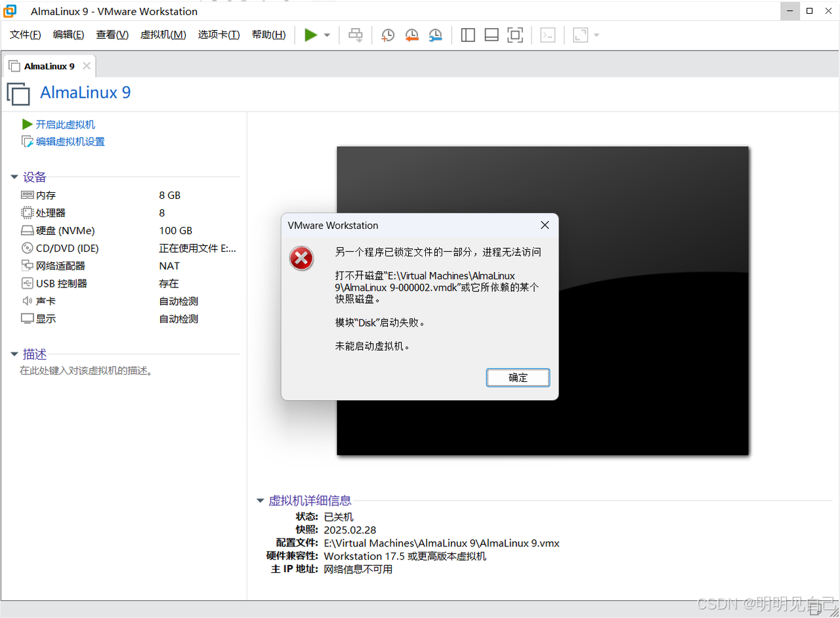Click the Take Snapshot clock icon

388,35
